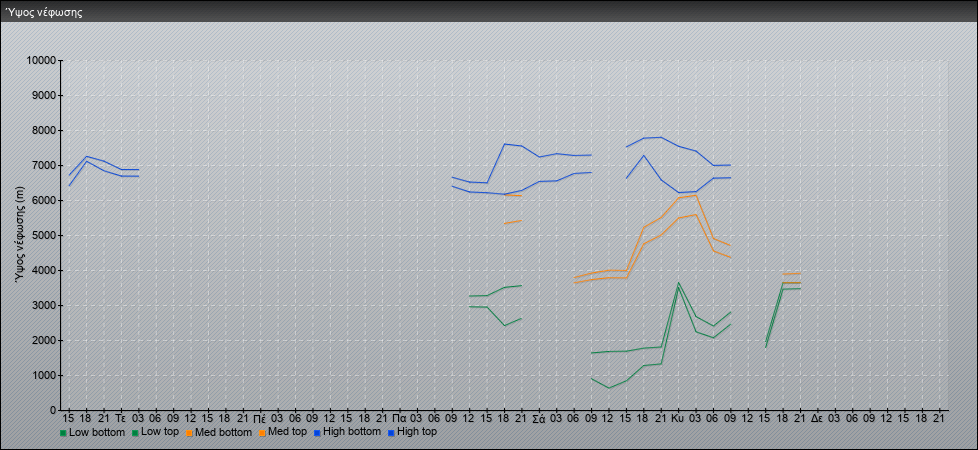Toggle the High top legend label
The height and width of the screenshot is (450, 978).
[x=417, y=432]
